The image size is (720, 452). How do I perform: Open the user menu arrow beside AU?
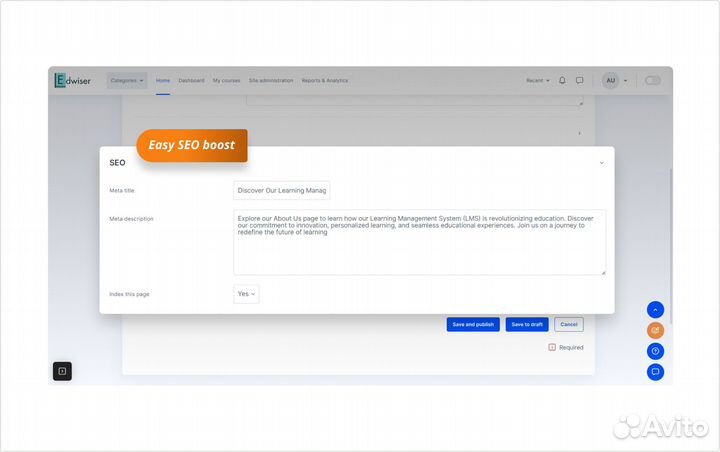coord(625,81)
